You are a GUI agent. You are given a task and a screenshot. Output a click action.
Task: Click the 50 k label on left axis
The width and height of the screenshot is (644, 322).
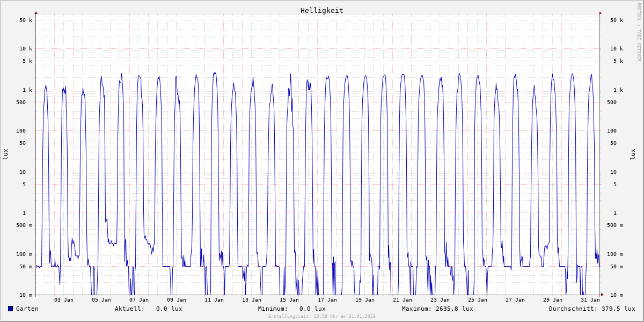coord(26,20)
